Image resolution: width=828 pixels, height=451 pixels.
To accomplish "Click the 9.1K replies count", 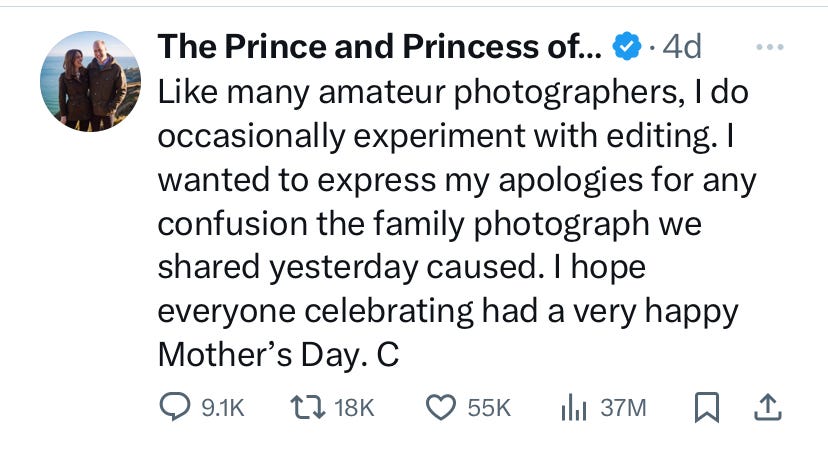I will tap(223, 408).
